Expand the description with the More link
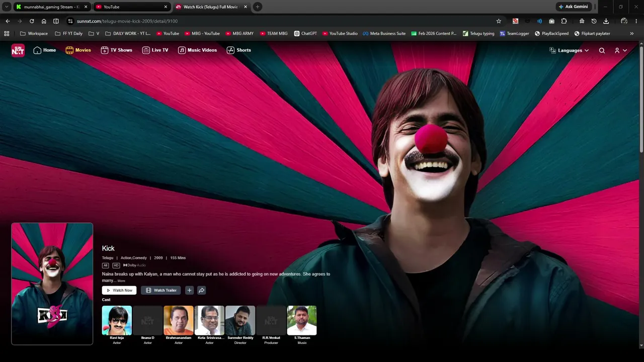The image size is (644, 362). click(x=121, y=281)
